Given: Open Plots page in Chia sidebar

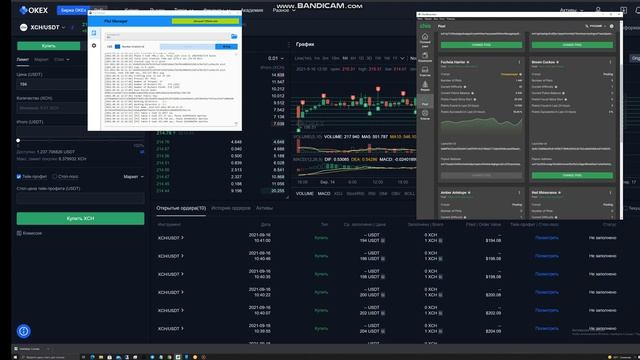Looking at the screenshot, I should tap(425, 72).
